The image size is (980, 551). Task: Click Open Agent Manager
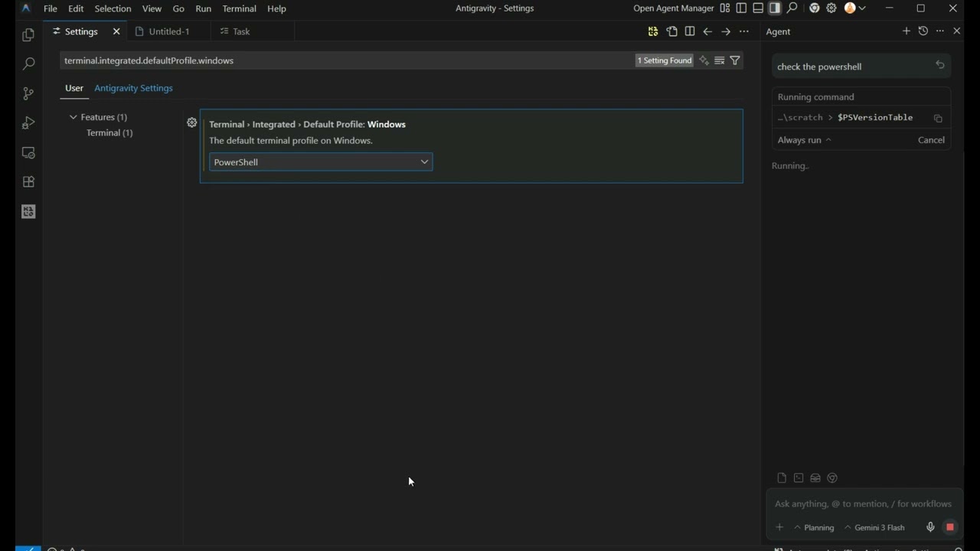[674, 8]
